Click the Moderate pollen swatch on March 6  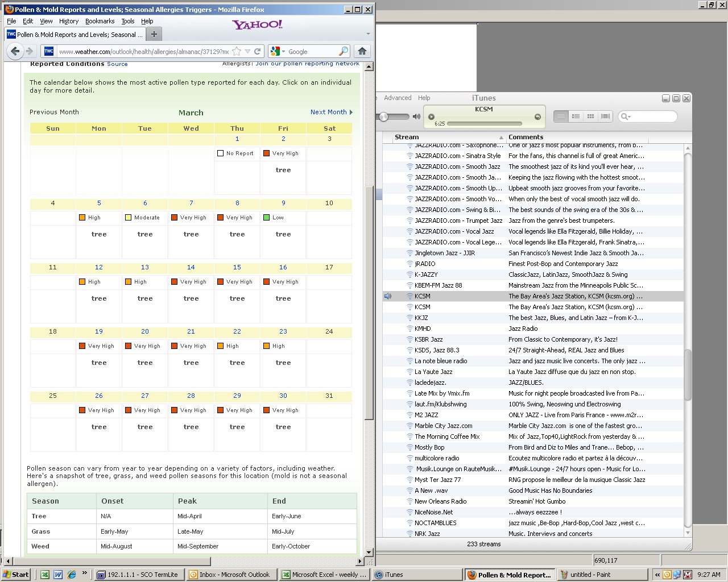(129, 217)
